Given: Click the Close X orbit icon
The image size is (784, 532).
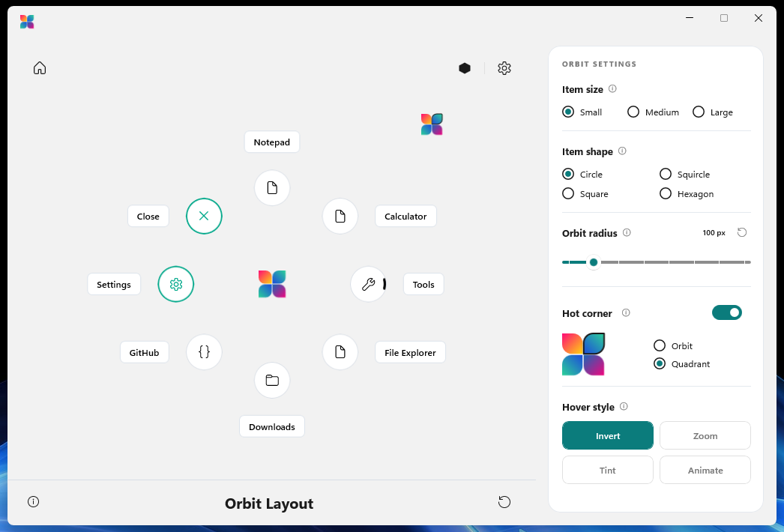Looking at the screenshot, I should click(x=204, y=216).
